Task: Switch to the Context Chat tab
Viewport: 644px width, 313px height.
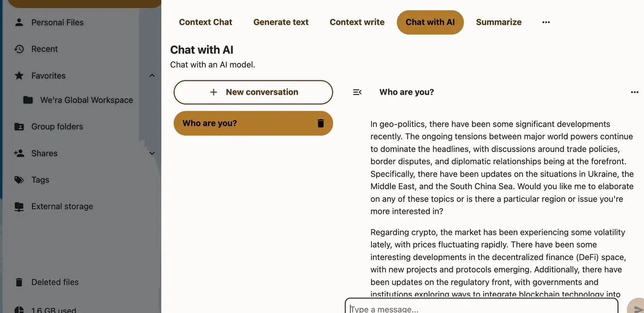Action: tap(206, 22)
